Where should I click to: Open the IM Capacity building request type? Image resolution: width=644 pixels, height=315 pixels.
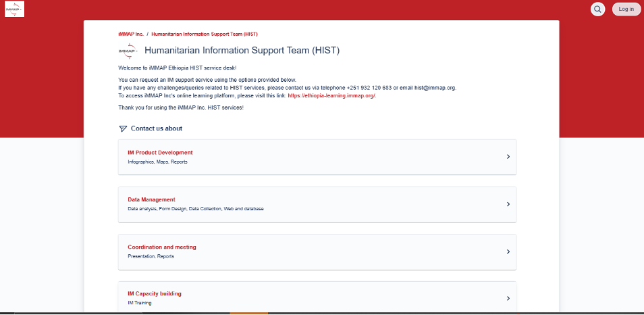[317, 297]
